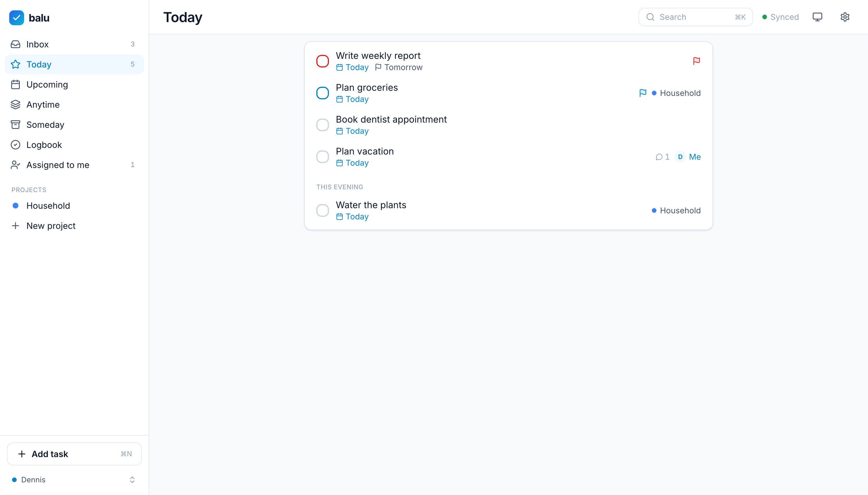Viewport: 868px width, 495px height.
Task: Click the Today star icon
Action: (15, 64)
